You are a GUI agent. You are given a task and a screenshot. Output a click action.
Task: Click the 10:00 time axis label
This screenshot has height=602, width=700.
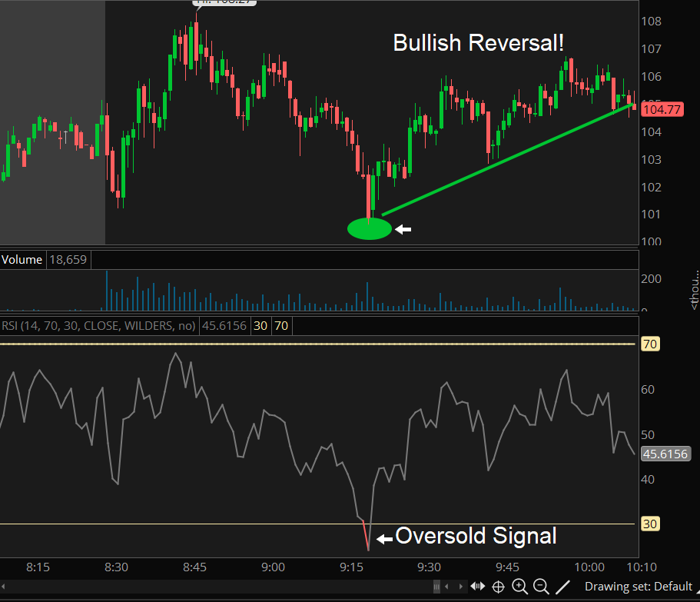click(x=589, y=567)
